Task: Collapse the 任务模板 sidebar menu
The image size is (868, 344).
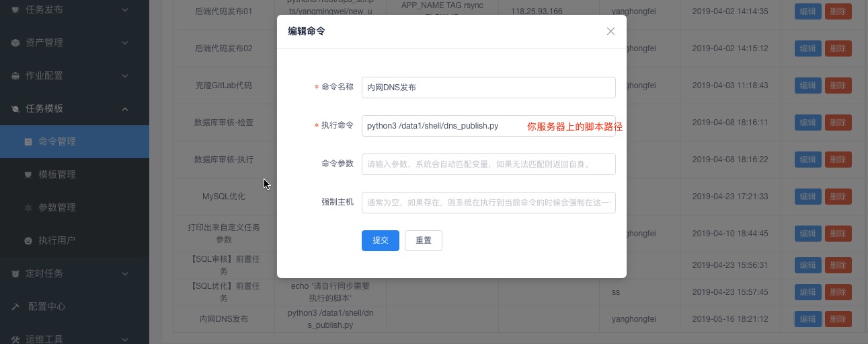Action: 74,108
